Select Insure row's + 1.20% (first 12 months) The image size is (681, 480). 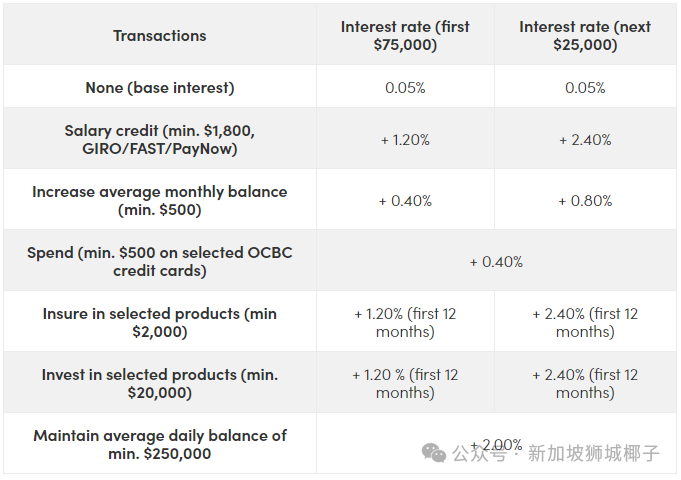point(405,322)
